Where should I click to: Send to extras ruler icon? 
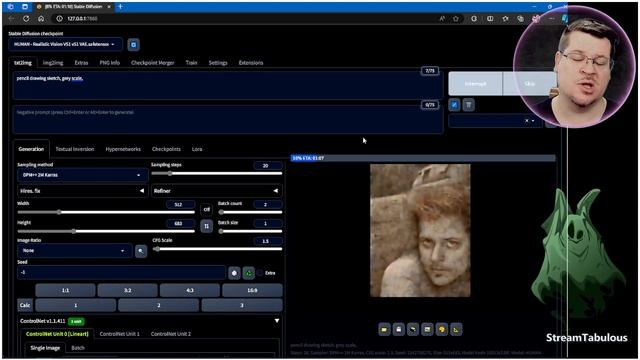[x=456, y=329]
